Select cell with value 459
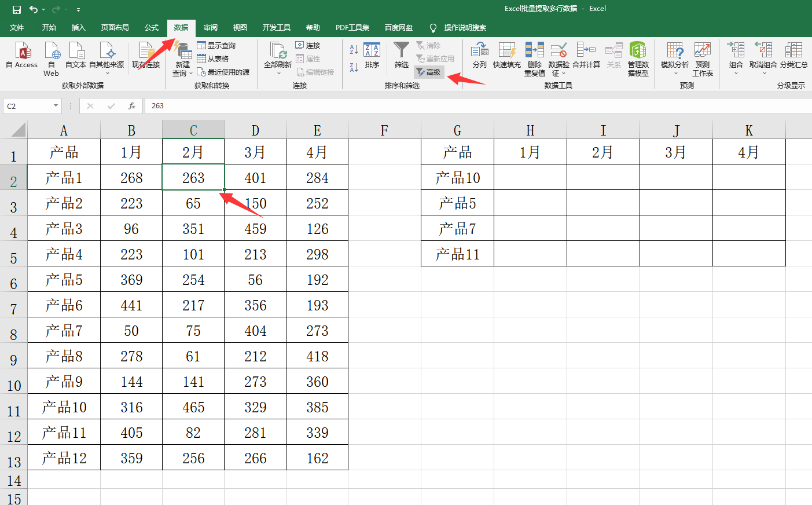The width and height of the screenshot is (812, 505). pyautogui.click(x=255, y=228)
